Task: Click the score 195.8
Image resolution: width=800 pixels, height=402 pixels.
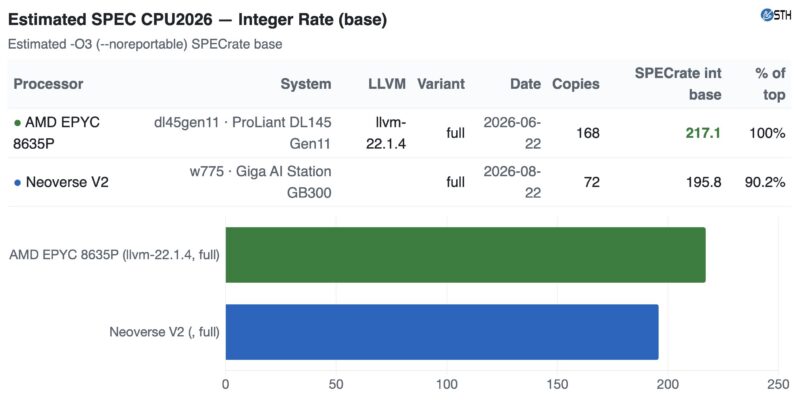Action: click(704, 182)
